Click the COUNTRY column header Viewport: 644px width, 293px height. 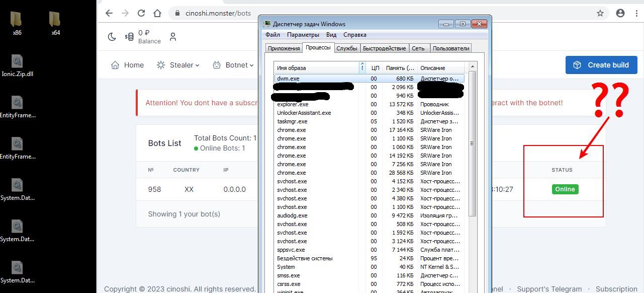click(x=187, y=170)
